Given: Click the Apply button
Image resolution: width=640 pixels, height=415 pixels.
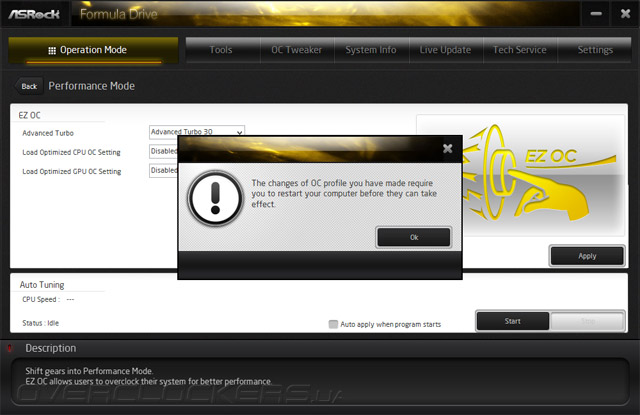Looking at the screenshot, I should pyautogui.click(x=587, y=256).
